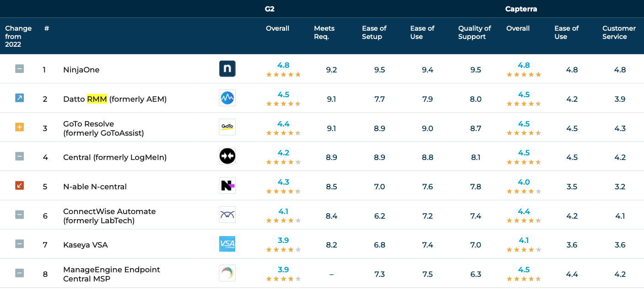Screen dimensions: 644x292
Task: Open the ManageEngine Endpoint Central logo icon
Action: point(227,273)
